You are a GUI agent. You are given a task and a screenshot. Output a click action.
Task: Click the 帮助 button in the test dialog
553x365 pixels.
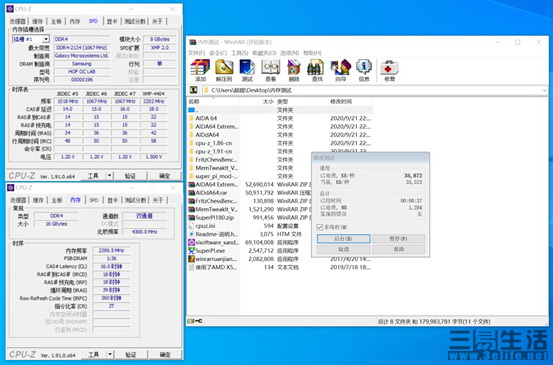(x=399, y=249)
